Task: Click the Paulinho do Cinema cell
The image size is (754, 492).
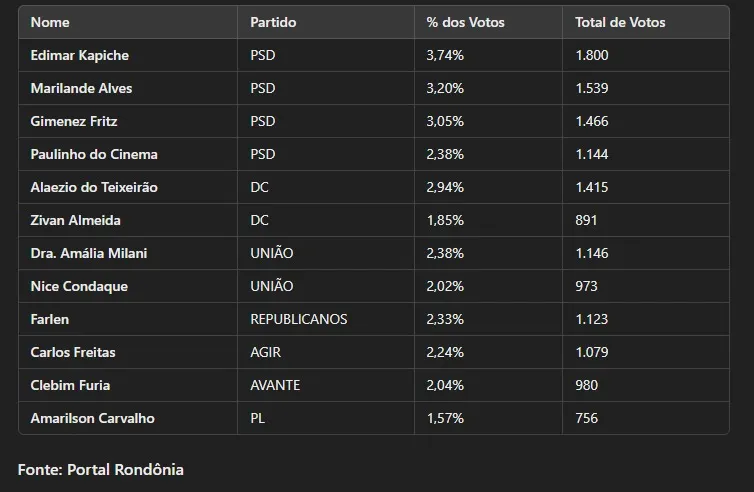Action: coord(94,154)
